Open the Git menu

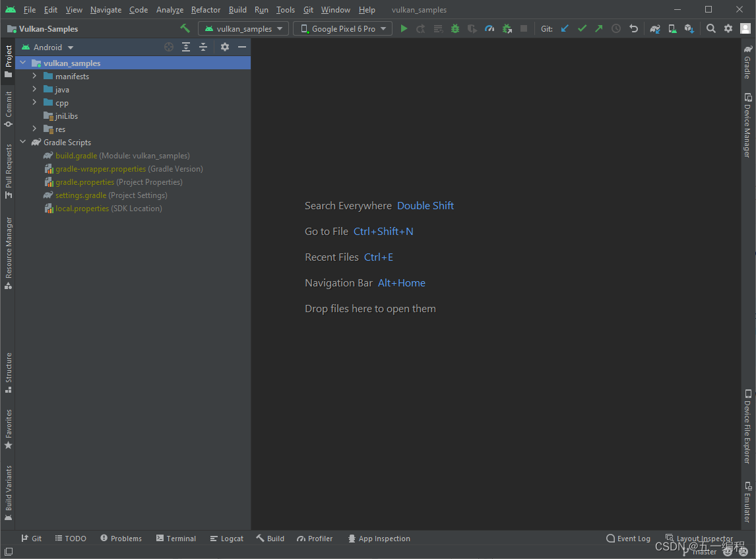tap(309, 10)
